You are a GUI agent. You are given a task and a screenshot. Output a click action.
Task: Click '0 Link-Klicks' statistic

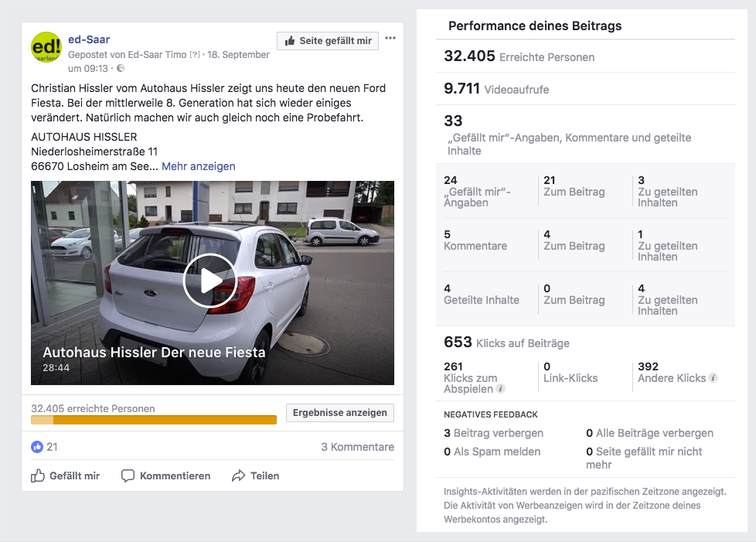[x=570, y=372]
